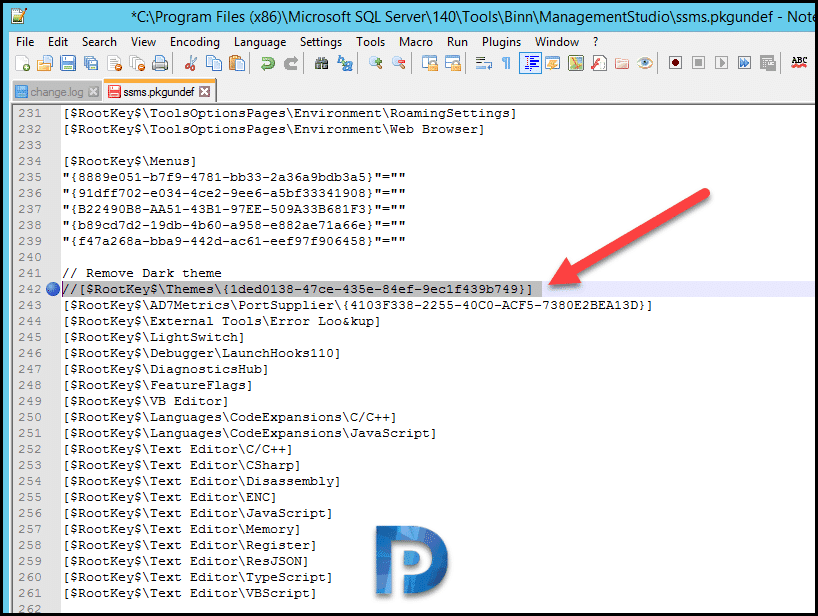Click the ABC spell check icon
818x616 pixels.
799,63
